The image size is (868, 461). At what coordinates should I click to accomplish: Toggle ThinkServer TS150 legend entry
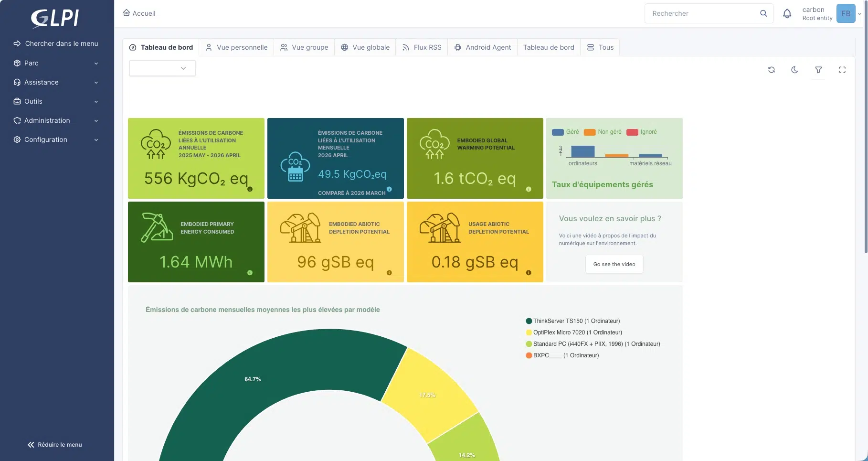click(x=573, y=321)
